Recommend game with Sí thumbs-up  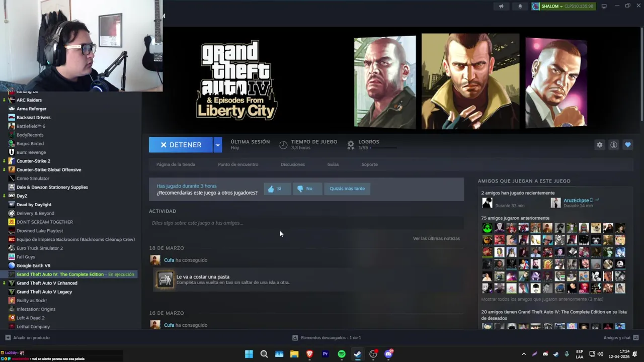coord(277,189)
